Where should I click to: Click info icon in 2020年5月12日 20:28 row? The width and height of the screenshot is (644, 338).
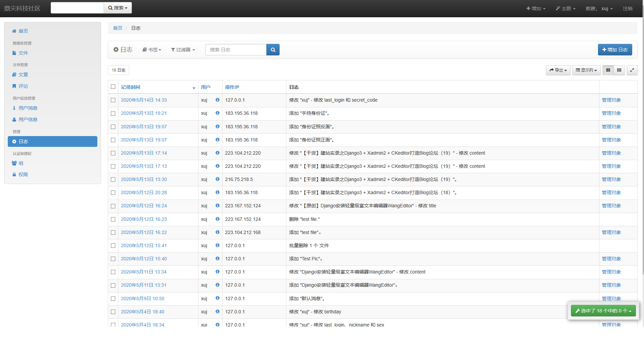[x=217, y=192]
